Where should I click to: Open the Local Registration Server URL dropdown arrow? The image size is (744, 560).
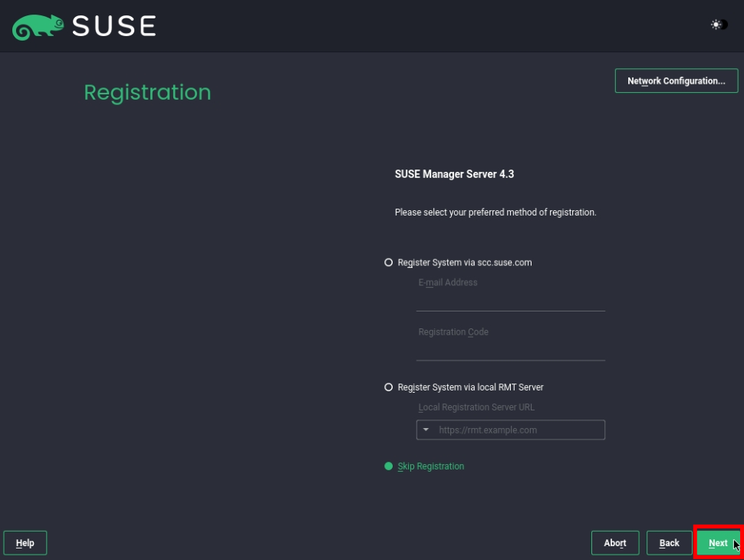426,430
